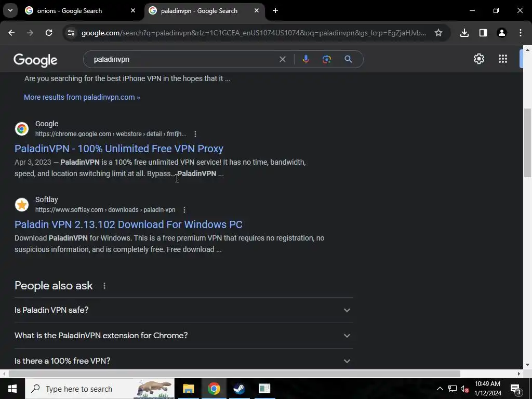Click the Google Chrome taskbar icon
Viewport: 532px width, 399px height.
214,389
